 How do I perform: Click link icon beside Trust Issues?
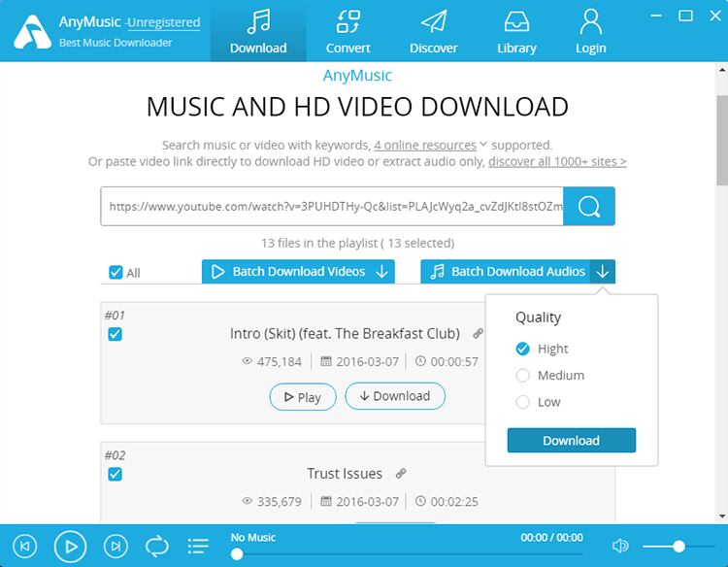tap(401, 473)
